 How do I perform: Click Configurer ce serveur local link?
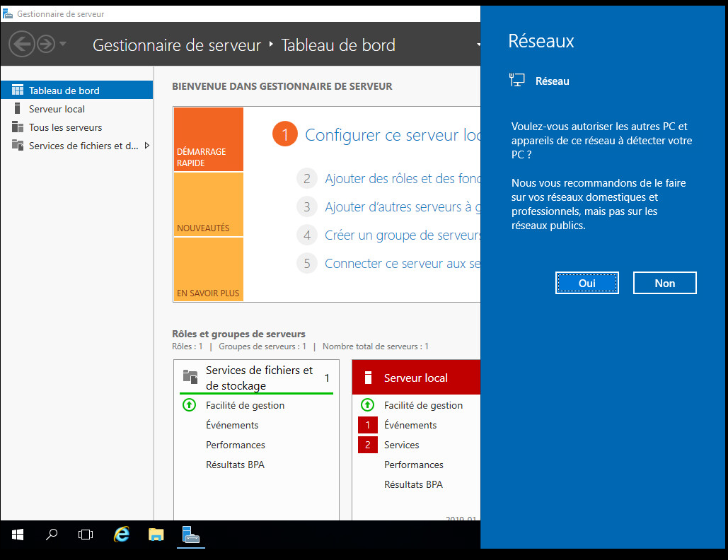tap(393, 134)
